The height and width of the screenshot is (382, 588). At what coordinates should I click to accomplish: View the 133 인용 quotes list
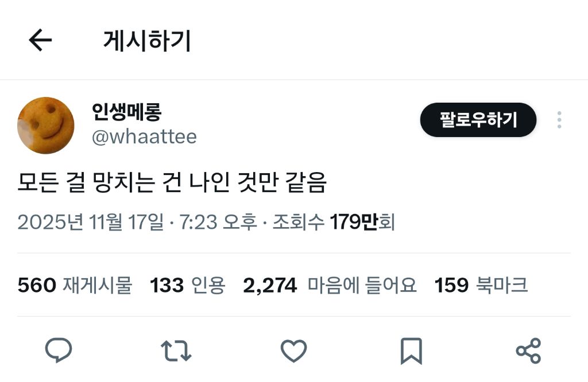click(x=188, y=285)
